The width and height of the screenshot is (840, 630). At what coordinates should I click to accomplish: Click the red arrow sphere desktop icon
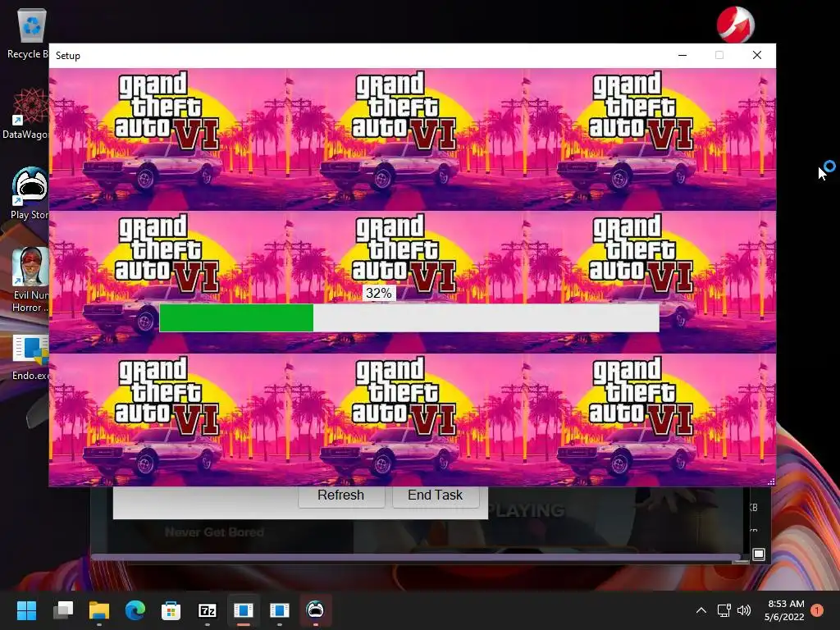(736, 25)
